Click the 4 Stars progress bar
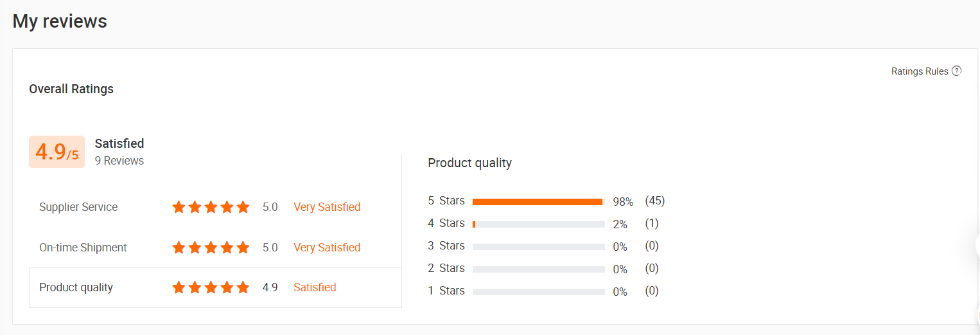Viewport: 980px width, 335px height. tap(539, 224)
